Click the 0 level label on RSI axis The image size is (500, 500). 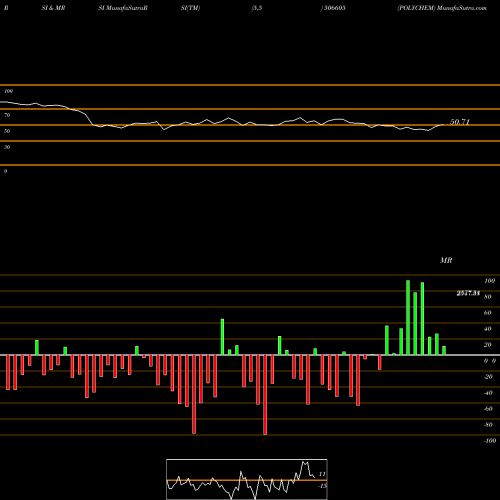pos(5,171)
